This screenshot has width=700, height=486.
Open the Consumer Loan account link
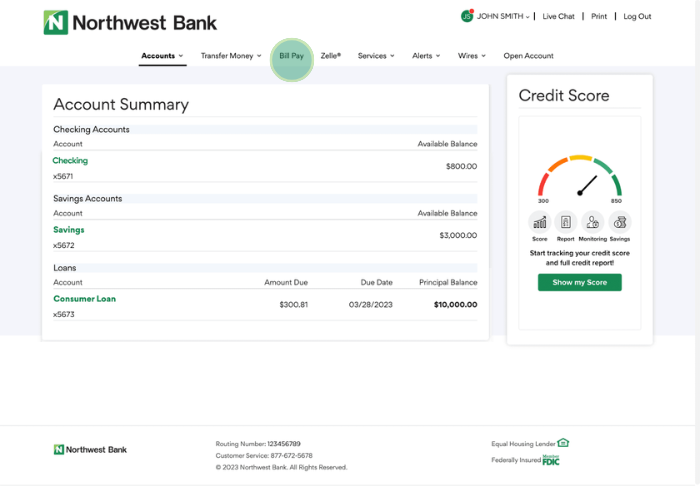[84, 299]
